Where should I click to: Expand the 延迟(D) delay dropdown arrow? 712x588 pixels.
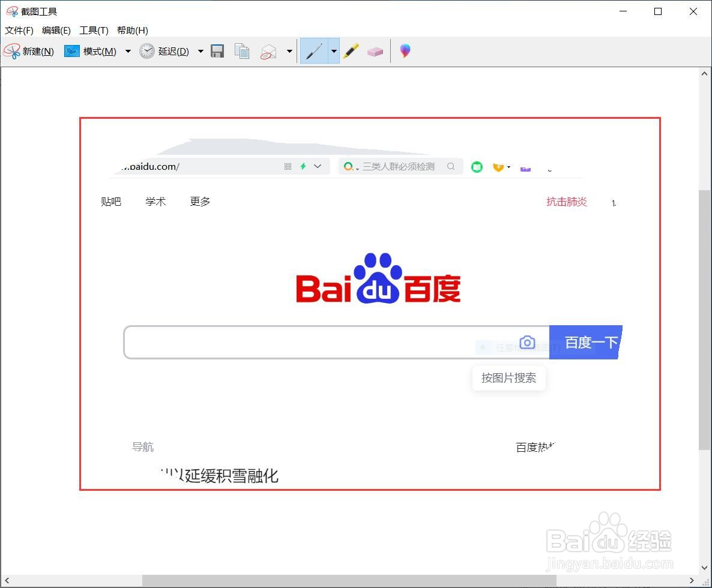[x=201, y=51]
